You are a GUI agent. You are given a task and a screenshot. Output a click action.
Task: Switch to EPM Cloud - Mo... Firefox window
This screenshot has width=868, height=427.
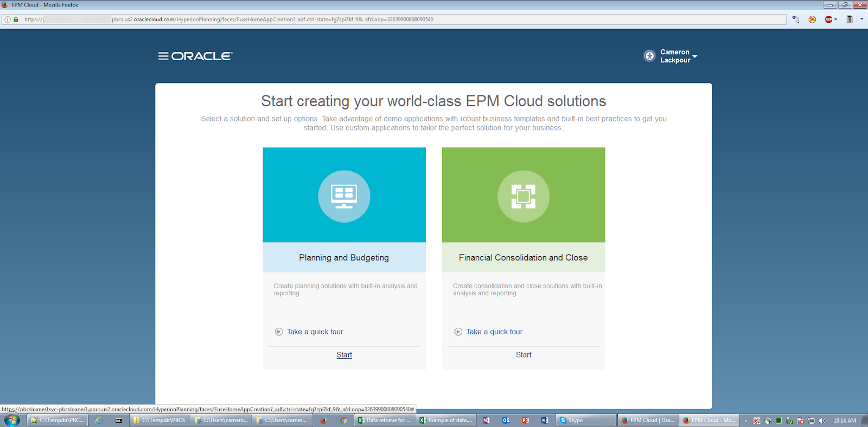tap(709, 420)
